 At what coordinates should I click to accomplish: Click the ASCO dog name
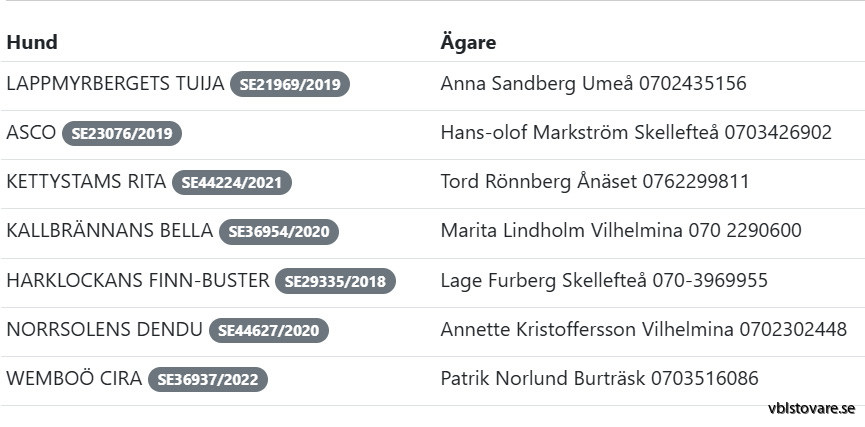[x=31, y=133]
